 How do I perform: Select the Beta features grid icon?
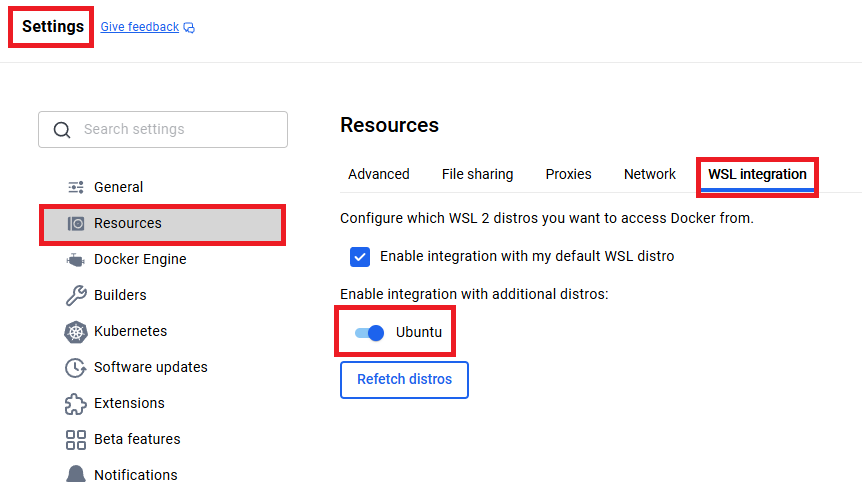tap(76, 440)
